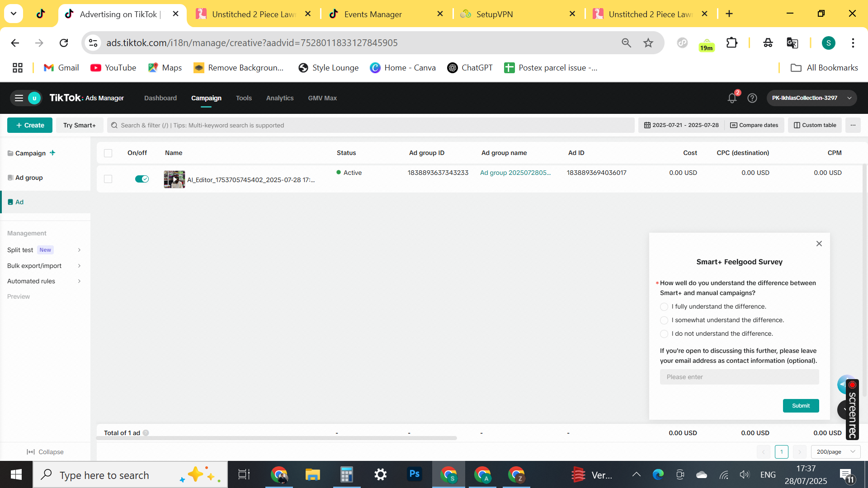Image resolution: width=868 pixels, height=488 pixels.
Task: Open the Gmail bookmark
Action: pyautogui.click(x=61, y=68)
